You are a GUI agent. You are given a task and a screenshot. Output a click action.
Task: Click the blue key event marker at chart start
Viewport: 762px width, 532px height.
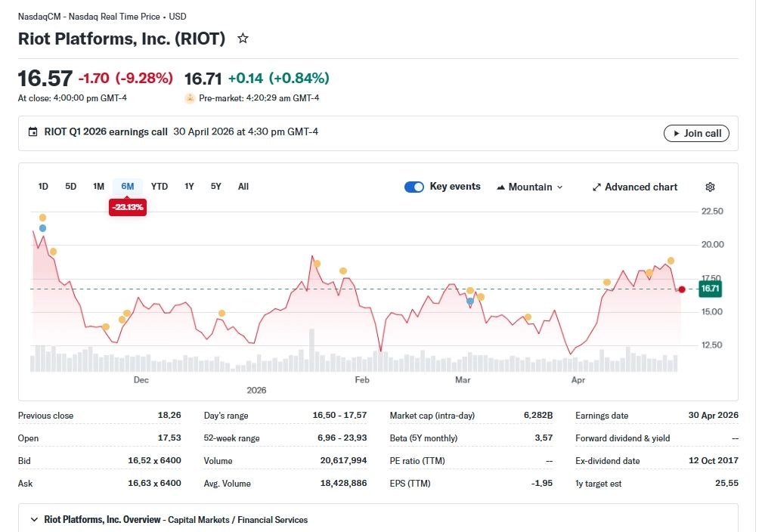[43, 228]
